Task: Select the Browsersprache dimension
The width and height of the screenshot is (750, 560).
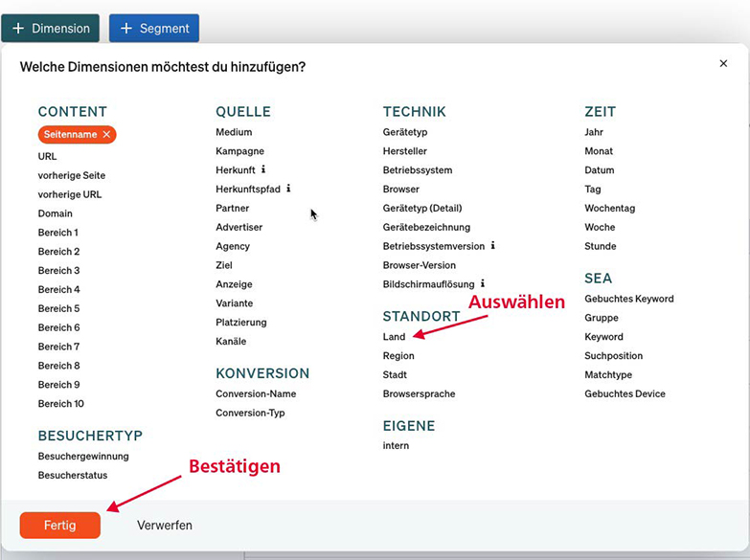Action: (419, 394)
